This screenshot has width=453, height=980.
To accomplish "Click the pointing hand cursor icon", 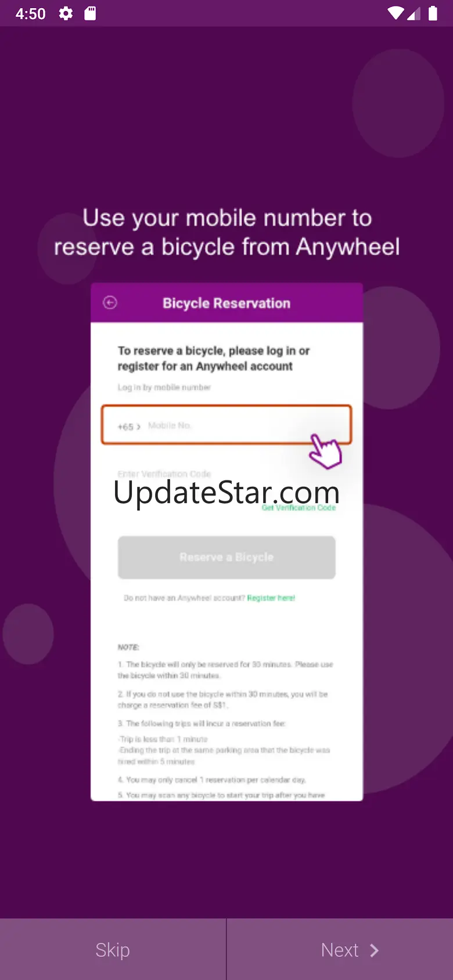I will click(x=325, y=451).
